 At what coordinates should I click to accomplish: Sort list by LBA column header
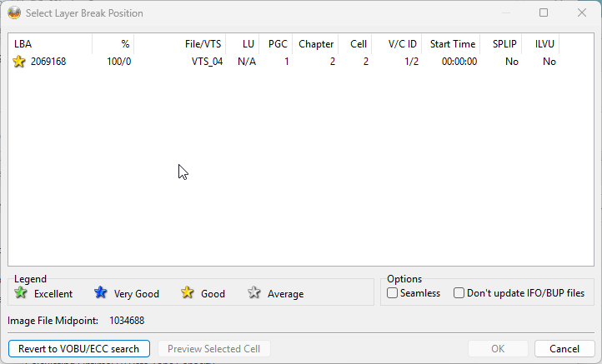[50, 44]
